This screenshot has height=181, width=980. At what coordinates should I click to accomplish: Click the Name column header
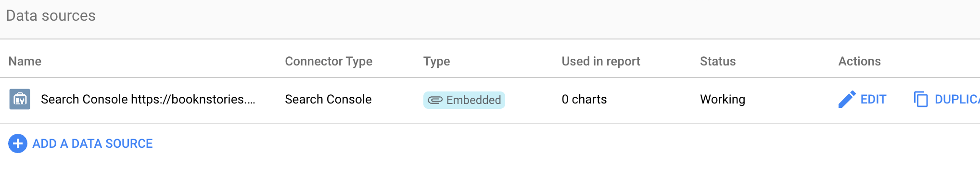point(25,61)
